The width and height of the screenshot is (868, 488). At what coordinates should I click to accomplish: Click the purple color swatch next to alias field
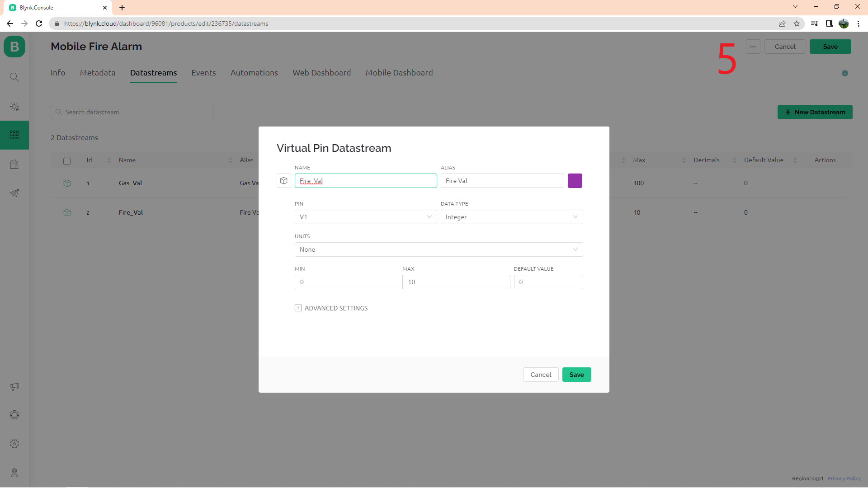(575, 181)
